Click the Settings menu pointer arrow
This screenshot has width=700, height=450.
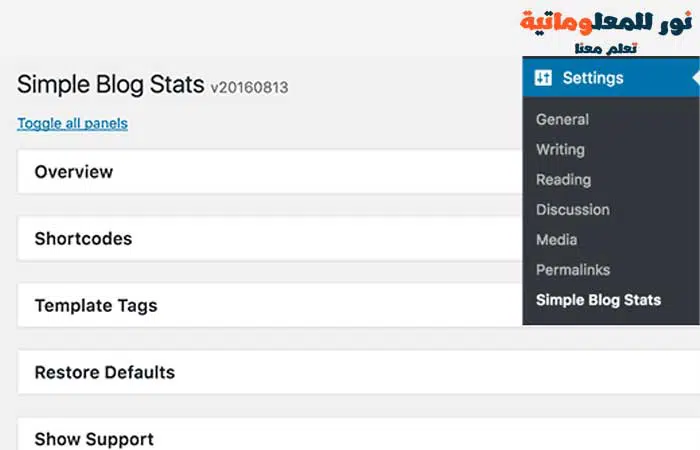coord(696,78)
